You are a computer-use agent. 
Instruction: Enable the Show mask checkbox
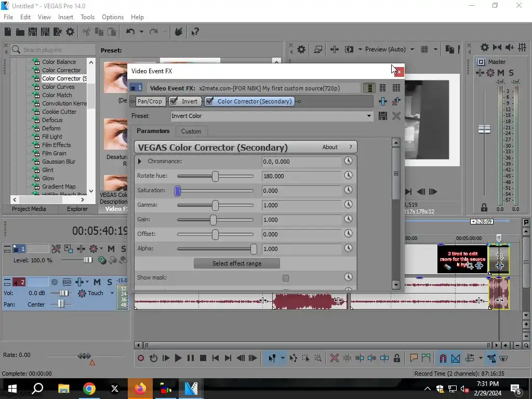click(286, 278)
